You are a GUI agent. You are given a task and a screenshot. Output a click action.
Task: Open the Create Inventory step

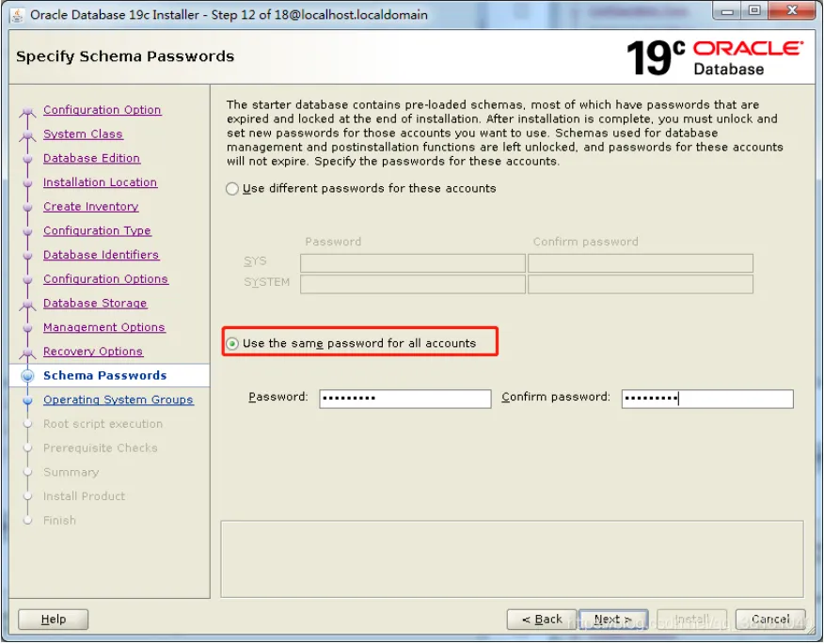(x=91, y=207)
